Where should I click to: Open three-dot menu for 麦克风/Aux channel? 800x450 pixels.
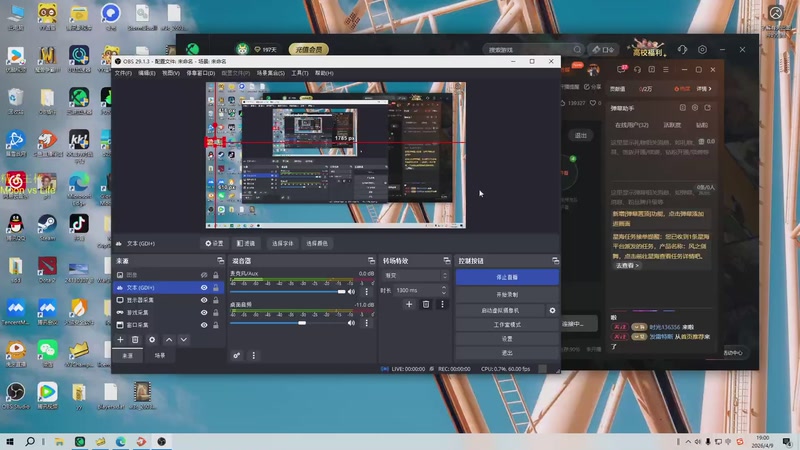tap(366, 292)
